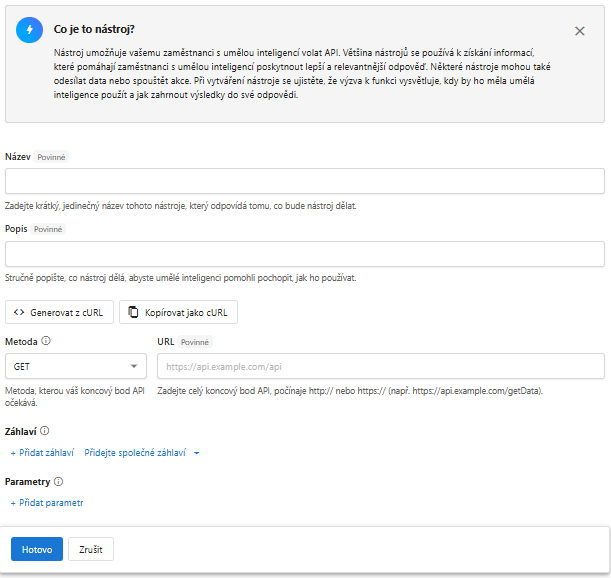Viewport: 611px width, 578px height.
Task: Click the blue lightning bolt tool icon
Action: (30, 31)
